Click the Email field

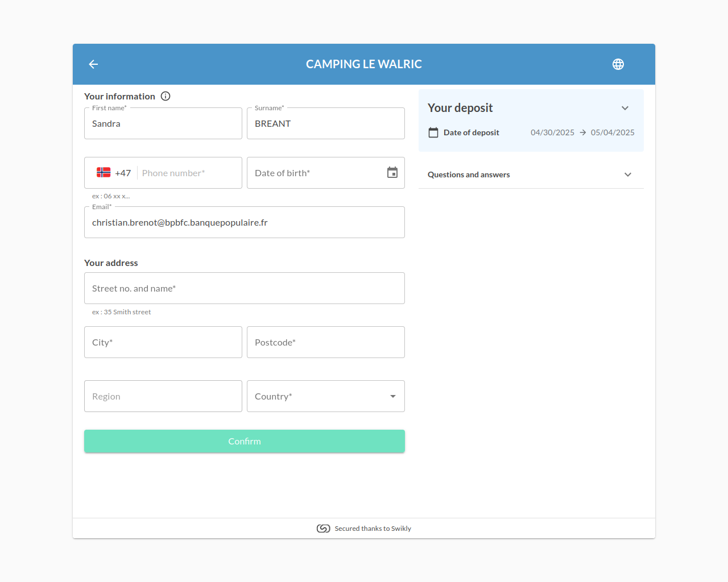tap(245, 222)
